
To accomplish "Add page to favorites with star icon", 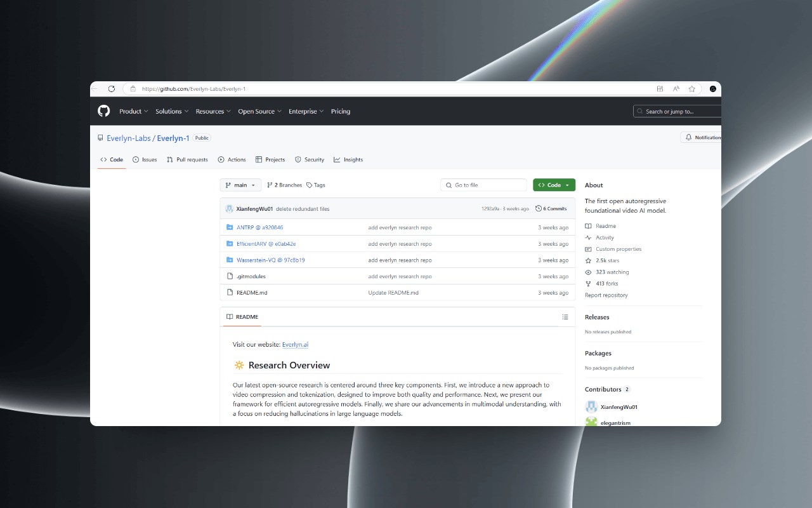I will [x=692, y=89].
